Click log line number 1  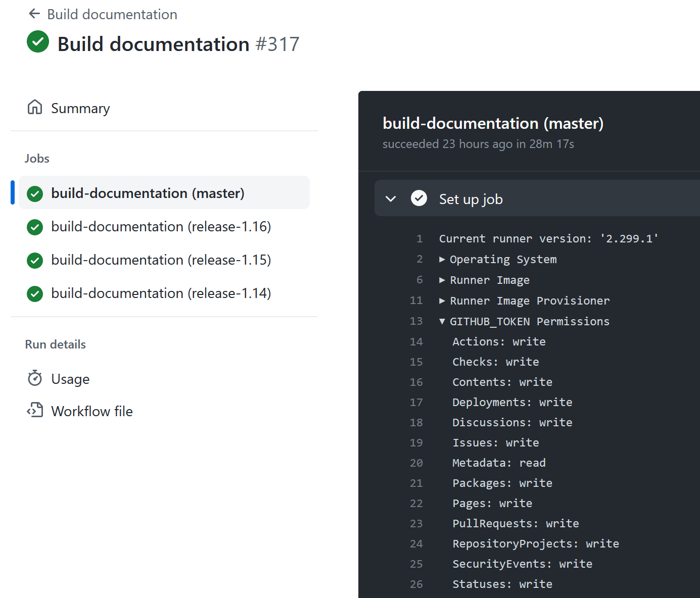pos(419,238)
